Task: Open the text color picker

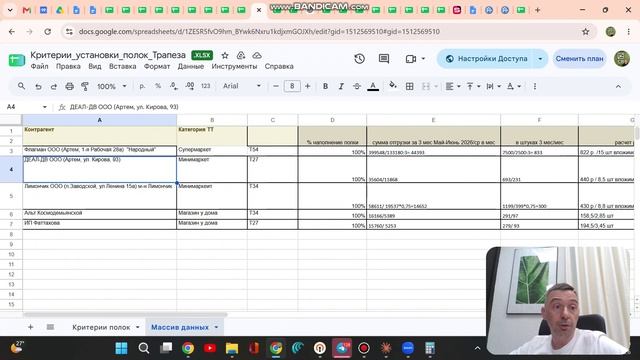Action: click(373, 87)
